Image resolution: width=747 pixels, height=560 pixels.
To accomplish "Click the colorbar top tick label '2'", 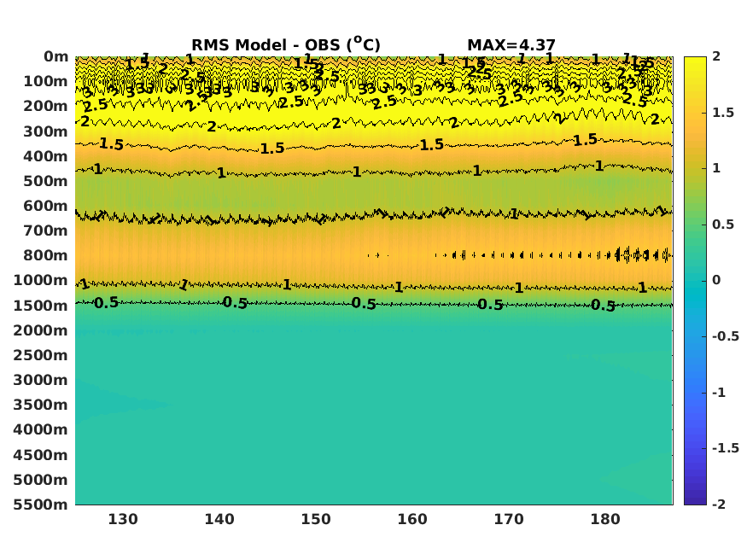I will (716, 56).
